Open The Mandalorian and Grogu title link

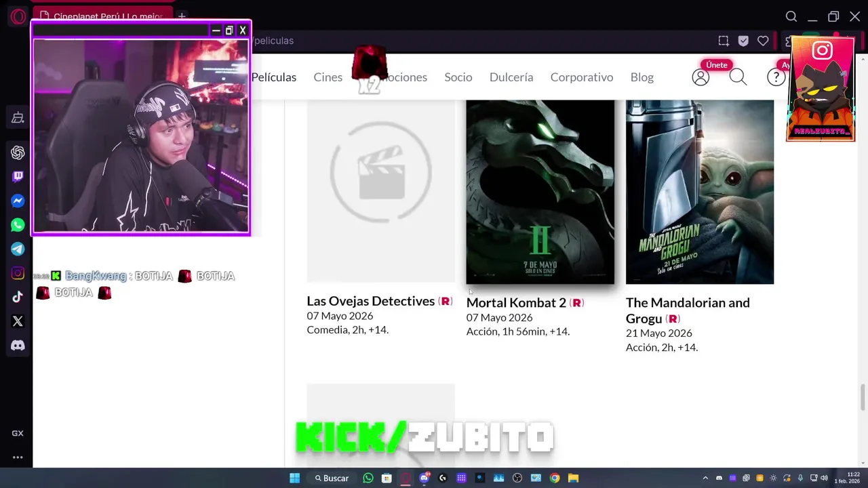click(688, 310)
